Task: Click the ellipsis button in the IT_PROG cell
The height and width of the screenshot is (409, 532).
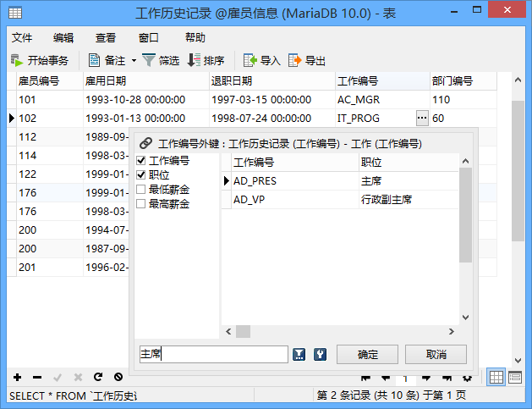Action: 422,118
